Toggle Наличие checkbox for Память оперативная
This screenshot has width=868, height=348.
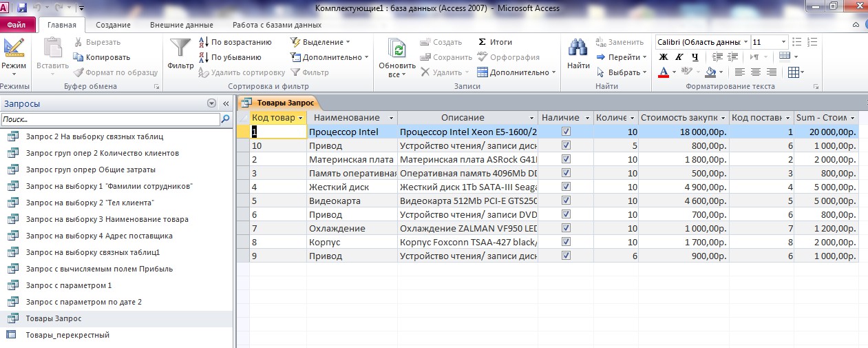point(567,173)
